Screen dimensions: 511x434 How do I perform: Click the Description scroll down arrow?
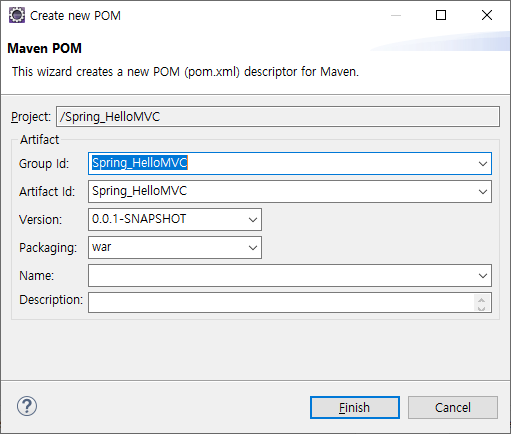[481, 308]
